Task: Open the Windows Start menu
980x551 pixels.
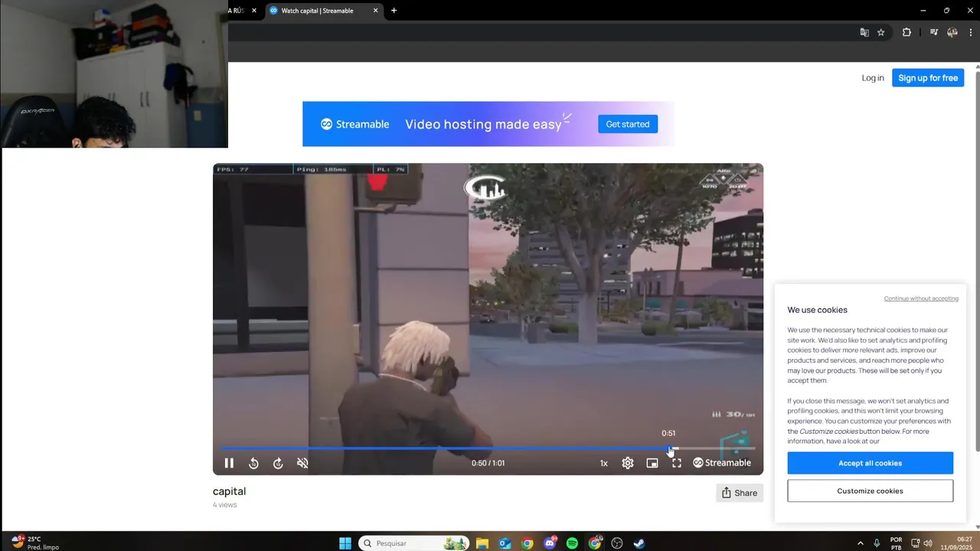Action: [x=345, y=543]
